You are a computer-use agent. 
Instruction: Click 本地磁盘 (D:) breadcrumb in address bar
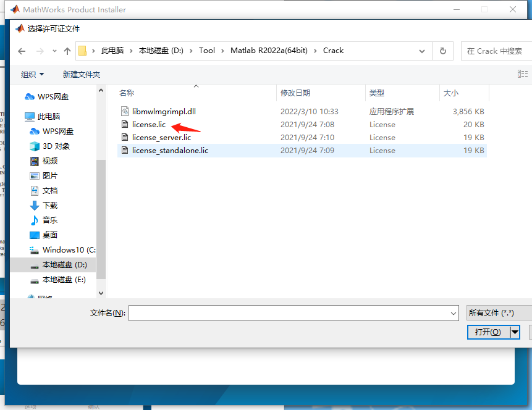[161, 51]
